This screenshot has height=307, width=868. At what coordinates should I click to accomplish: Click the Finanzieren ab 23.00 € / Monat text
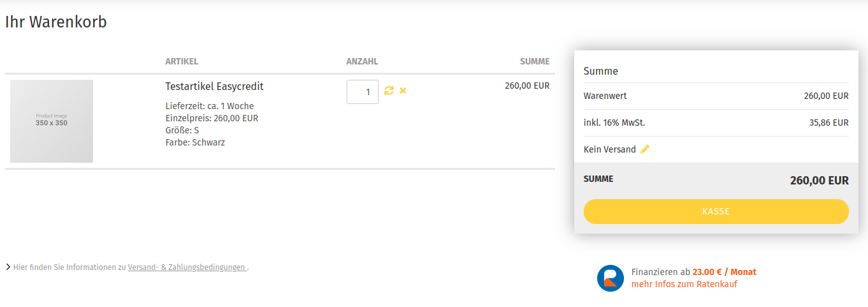693,272
